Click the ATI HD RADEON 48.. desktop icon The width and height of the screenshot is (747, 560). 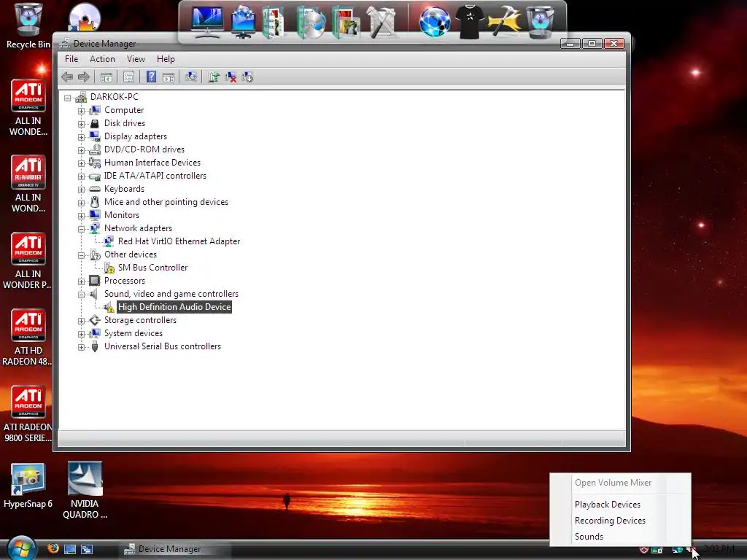27,338
